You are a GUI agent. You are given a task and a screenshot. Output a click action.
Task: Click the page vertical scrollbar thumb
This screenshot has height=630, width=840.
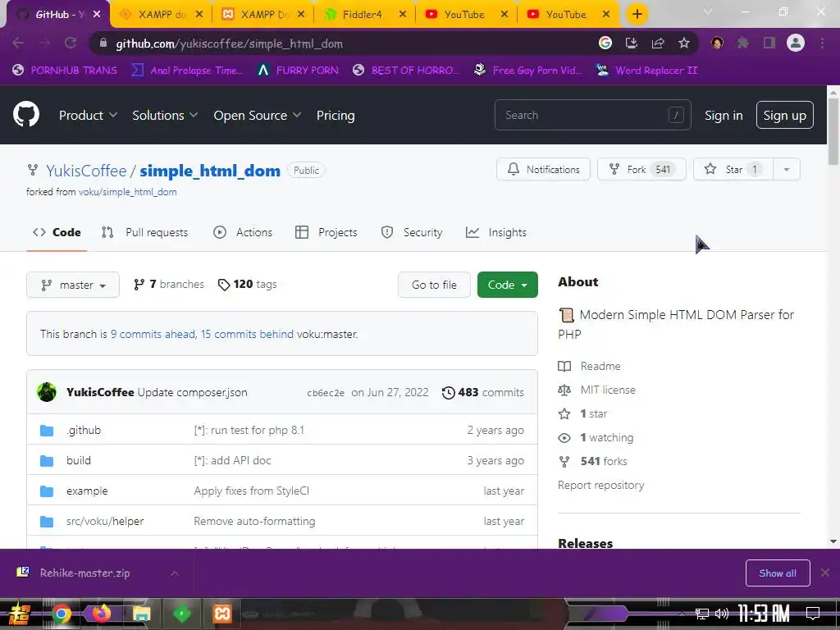(x=833, y=132)
